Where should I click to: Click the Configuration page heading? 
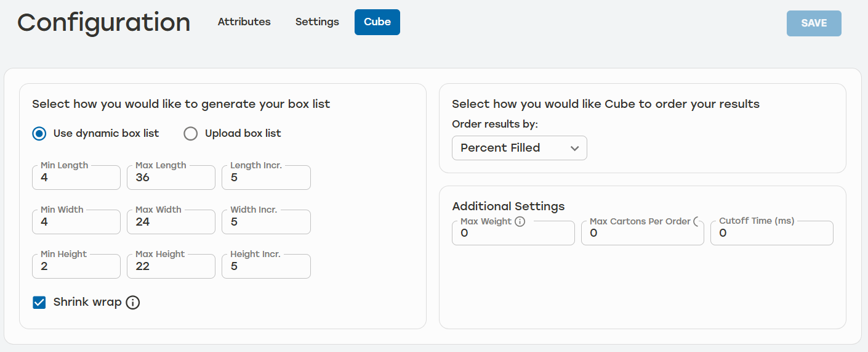tap(104, 22)
